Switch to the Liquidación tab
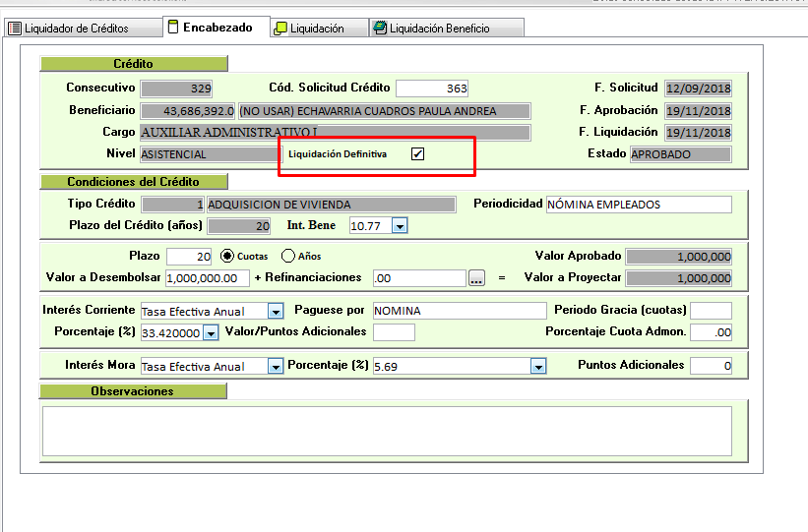This screenshot has height=532, width=808. coord(316,29)
